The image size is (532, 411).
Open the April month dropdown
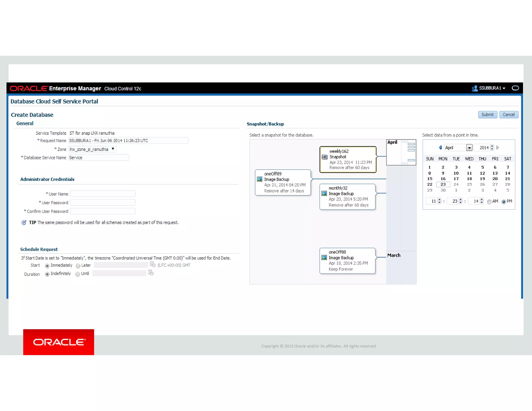coord(469,148)
